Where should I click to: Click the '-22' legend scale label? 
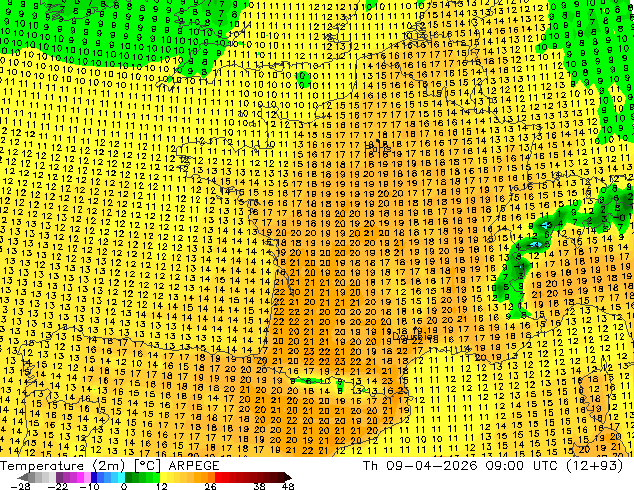[x=58, y=486]
